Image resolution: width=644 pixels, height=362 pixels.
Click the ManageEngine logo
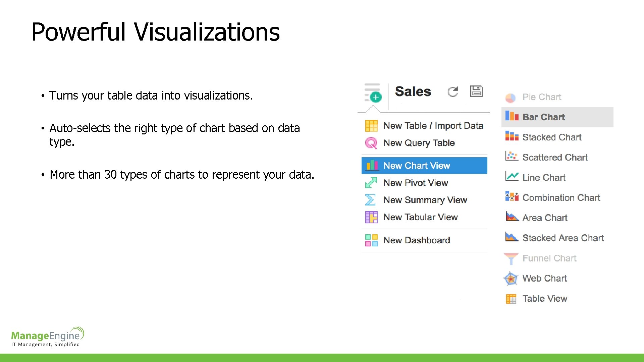(x=47, y=337)
